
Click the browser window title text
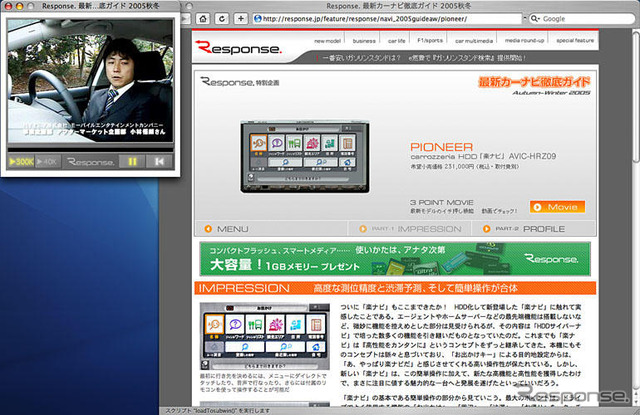point(399,6)
